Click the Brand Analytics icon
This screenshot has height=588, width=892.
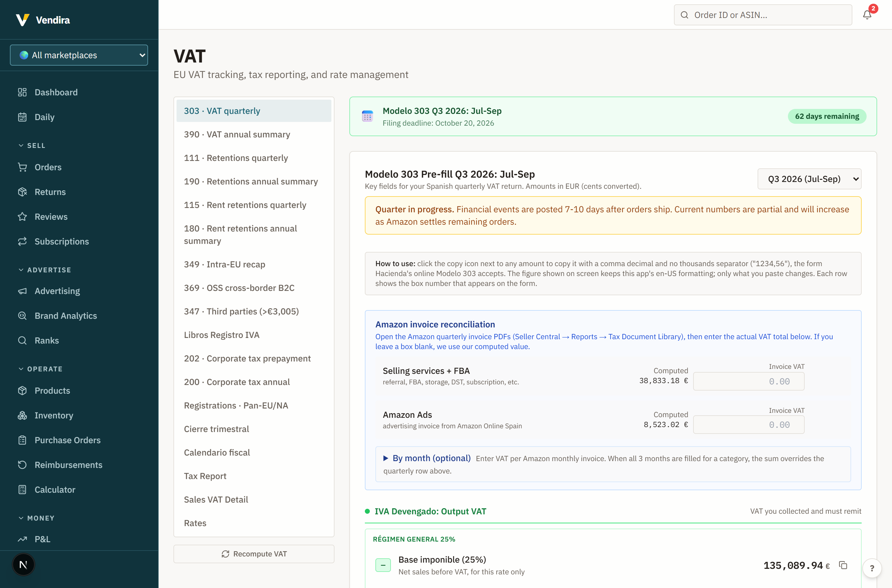(x=23, y=316)
